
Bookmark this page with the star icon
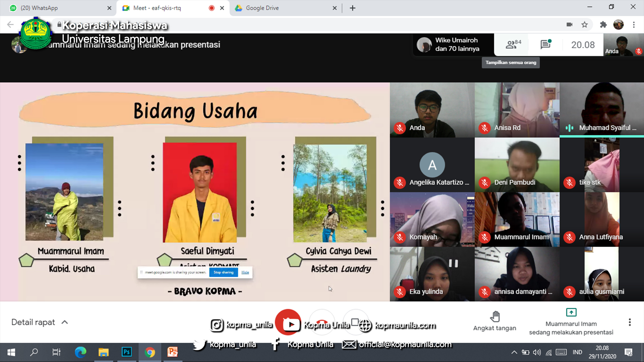coord(584,24)
